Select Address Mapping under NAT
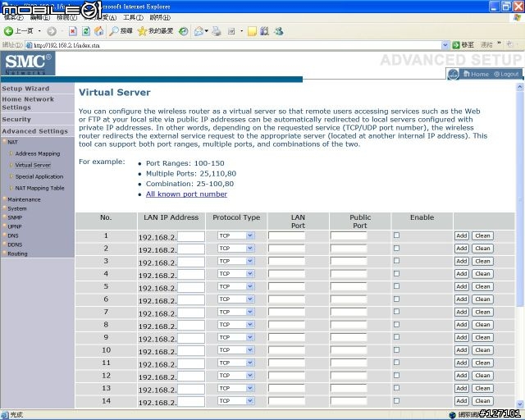 coord(38,153)
